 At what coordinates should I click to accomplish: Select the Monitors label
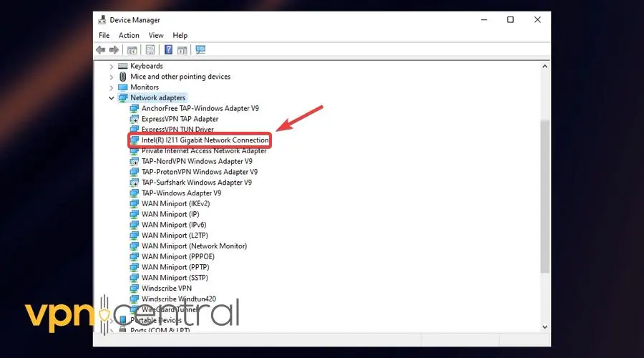[145, 87]
